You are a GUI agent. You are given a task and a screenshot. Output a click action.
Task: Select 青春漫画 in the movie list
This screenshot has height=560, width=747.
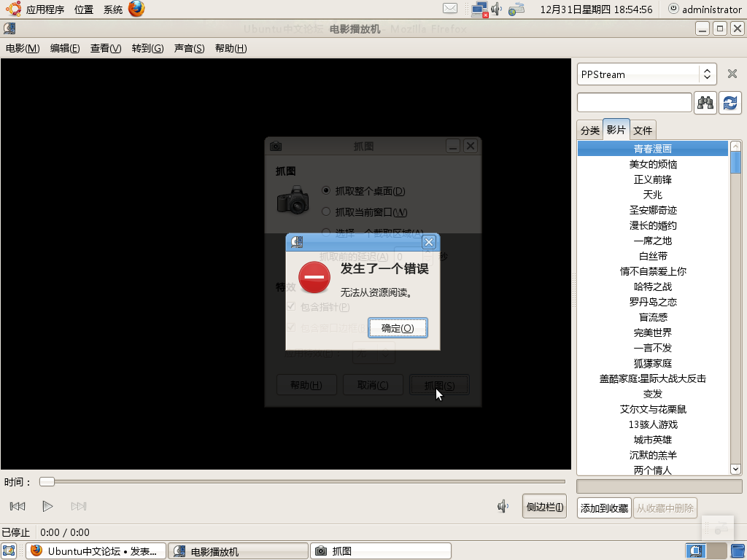point(653,149)
